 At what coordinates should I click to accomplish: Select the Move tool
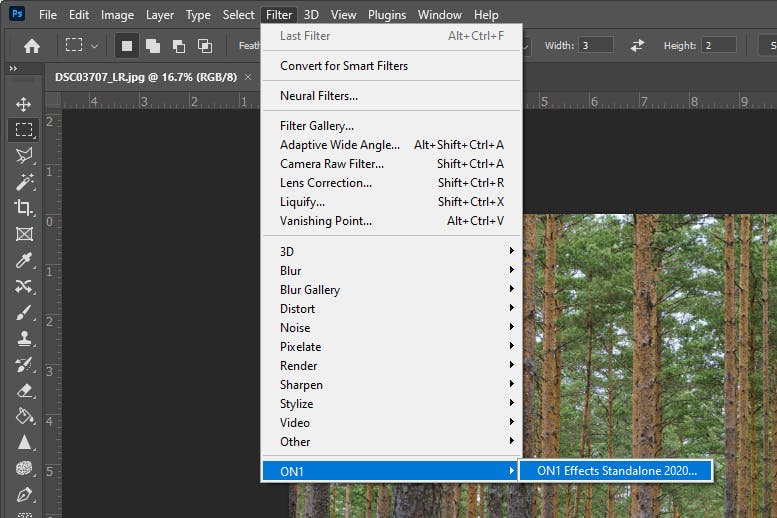(23, 104)
